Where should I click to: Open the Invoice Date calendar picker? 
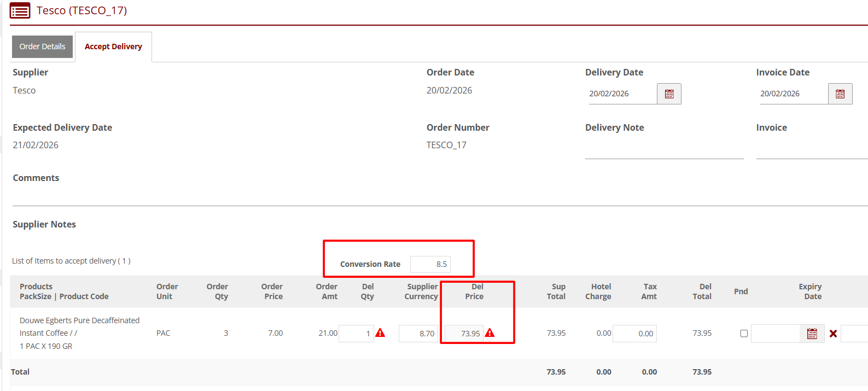point(840,94)
